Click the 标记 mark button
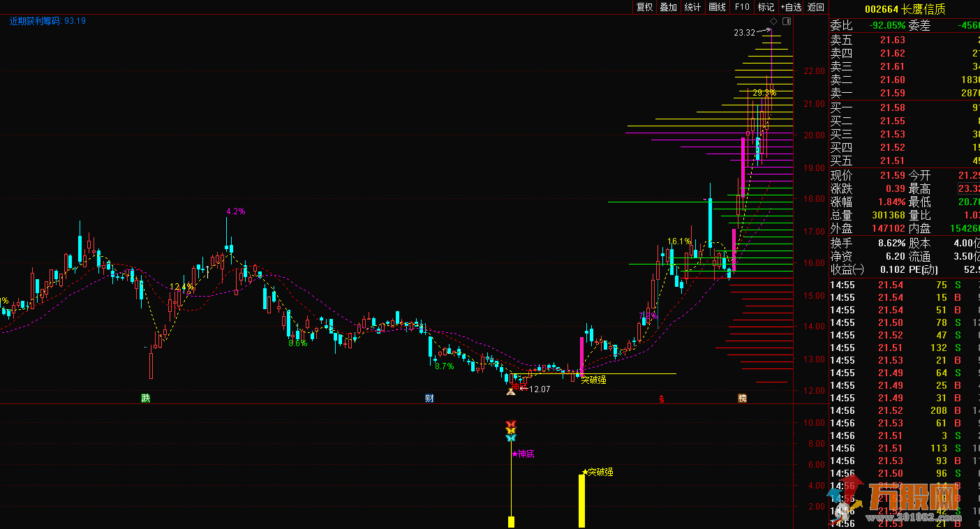Image resolution: width=980 pixels, height=529 pixels. 766,7
